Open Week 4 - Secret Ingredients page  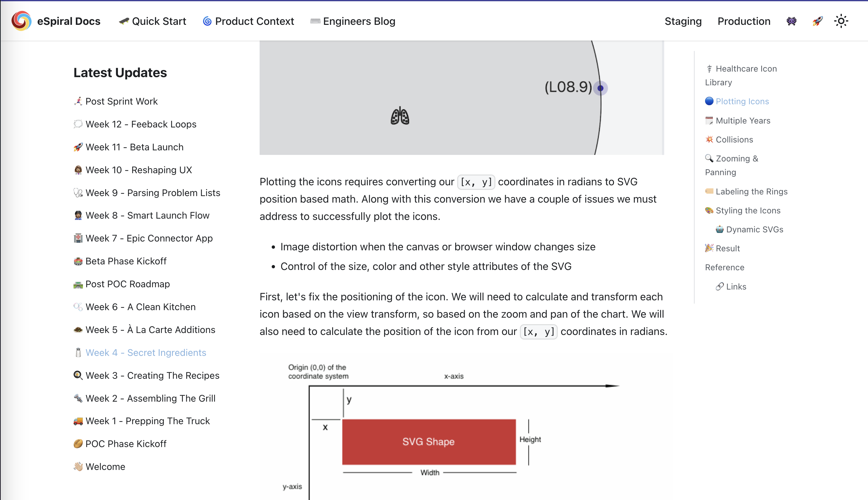(146, 353)
